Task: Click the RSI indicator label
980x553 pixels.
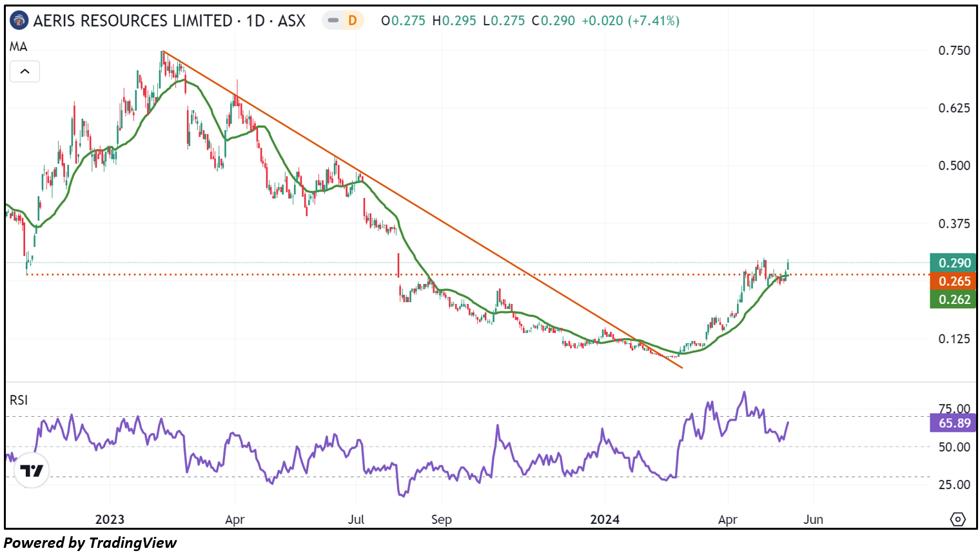Action: click(x=19, y=400)
